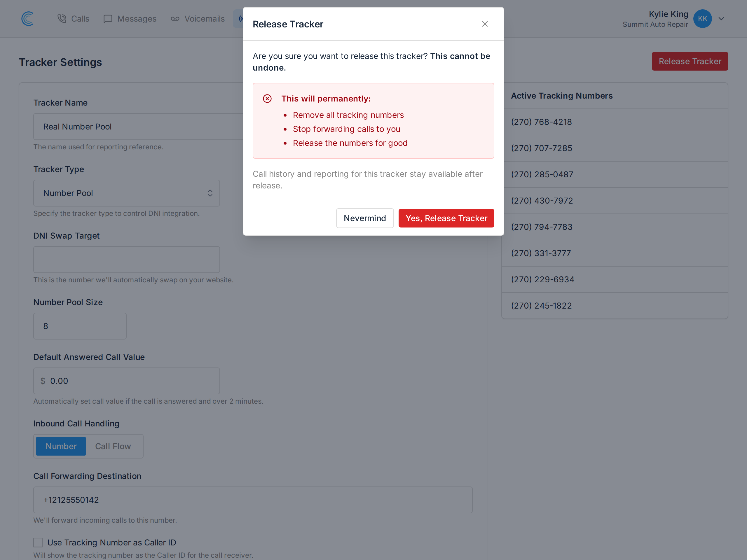Viewport: 747px width, 560px height.
Task: Click the dollar sign in call value field
Action: [43, 381]
